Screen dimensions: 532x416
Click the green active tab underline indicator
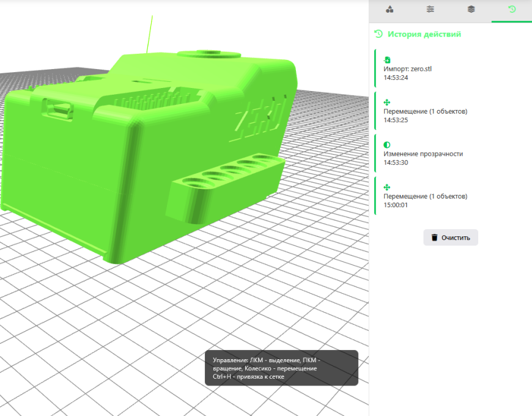511,20
